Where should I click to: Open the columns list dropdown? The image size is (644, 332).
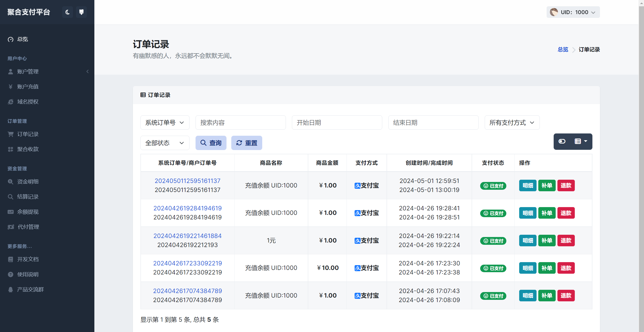pos(581,141)
